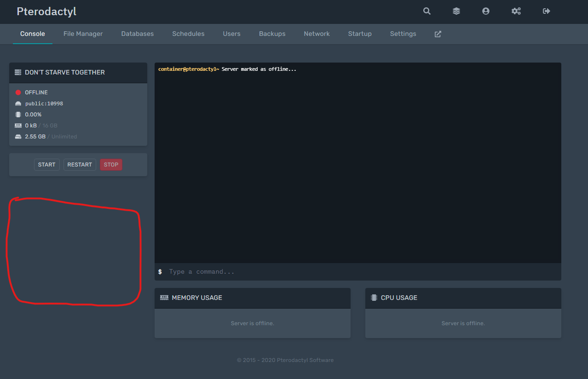Viewport: 588px width, 379px height.
Task: Open the Network tab
Action: coord(317,34)
